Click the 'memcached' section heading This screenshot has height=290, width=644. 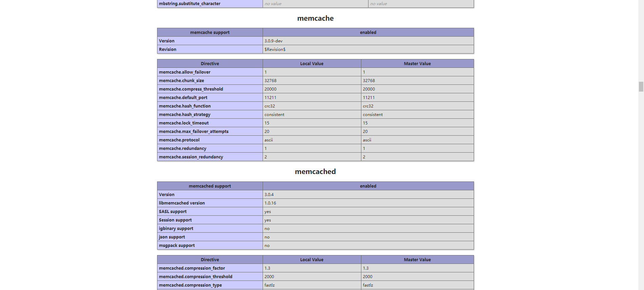point(315,172)
